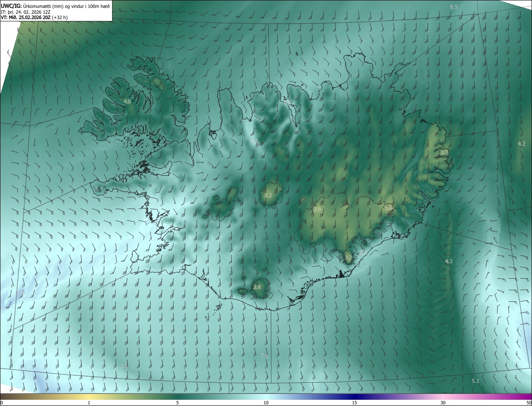Screen dimensions: 532x406
Task: Click the legend tick label '1'
Action: coord(89,403)
